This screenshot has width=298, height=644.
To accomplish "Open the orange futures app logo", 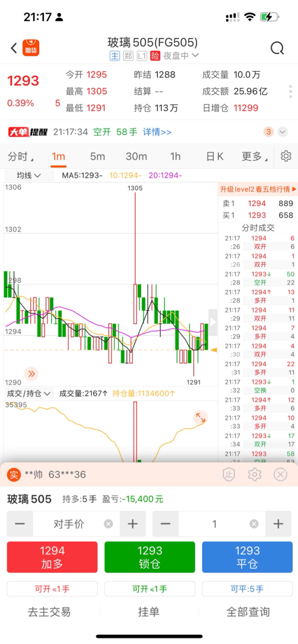I will (x=31, y=48).
